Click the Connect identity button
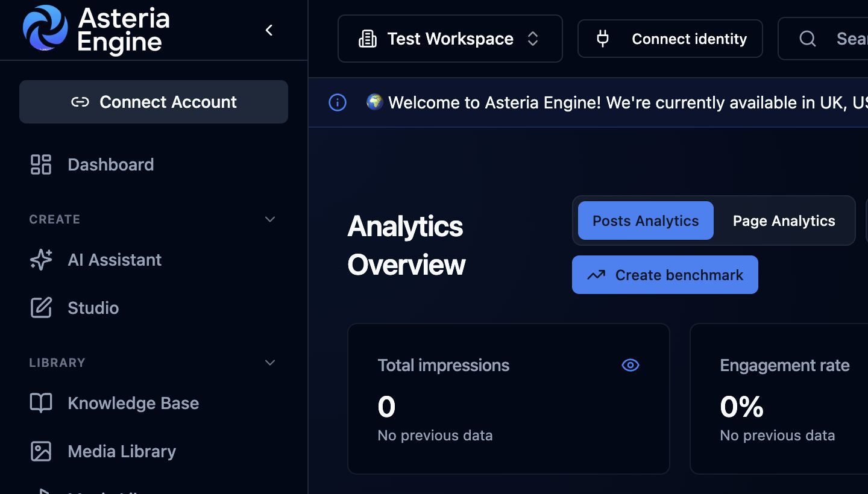The height and width of the screenshot is (494, 868). (670, 39)
